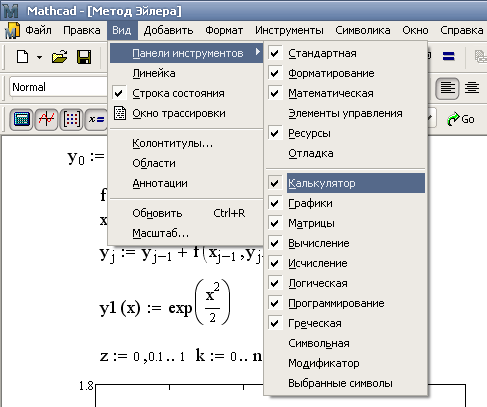Choose Обновить Ctrl+R menu item
This screenshot has height=407, width=487.
click(186, 213)
